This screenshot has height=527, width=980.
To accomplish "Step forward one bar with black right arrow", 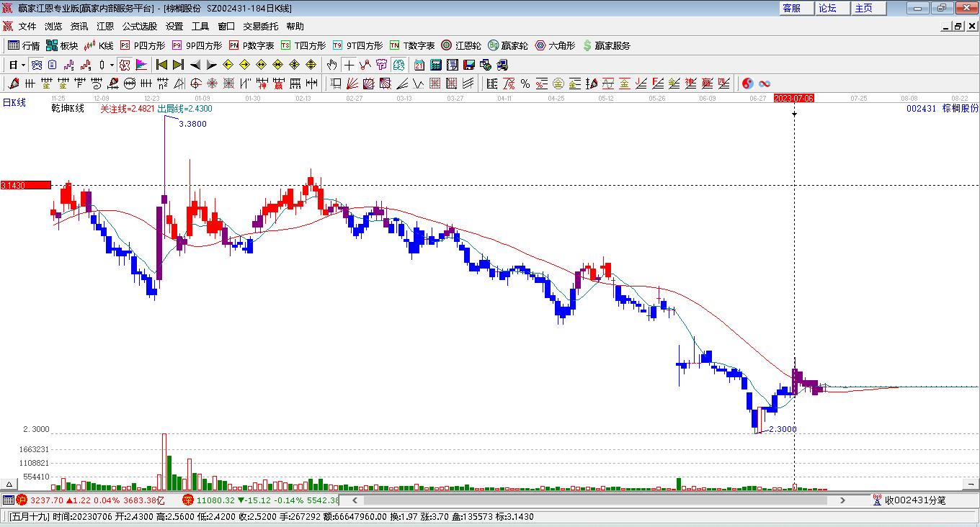I will coord(211,65).
